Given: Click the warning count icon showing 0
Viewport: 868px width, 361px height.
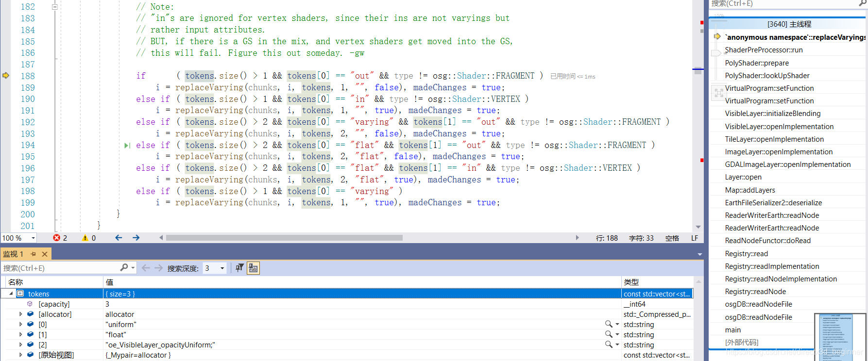Looking at the screenshot, I should [x=85, y=238].
